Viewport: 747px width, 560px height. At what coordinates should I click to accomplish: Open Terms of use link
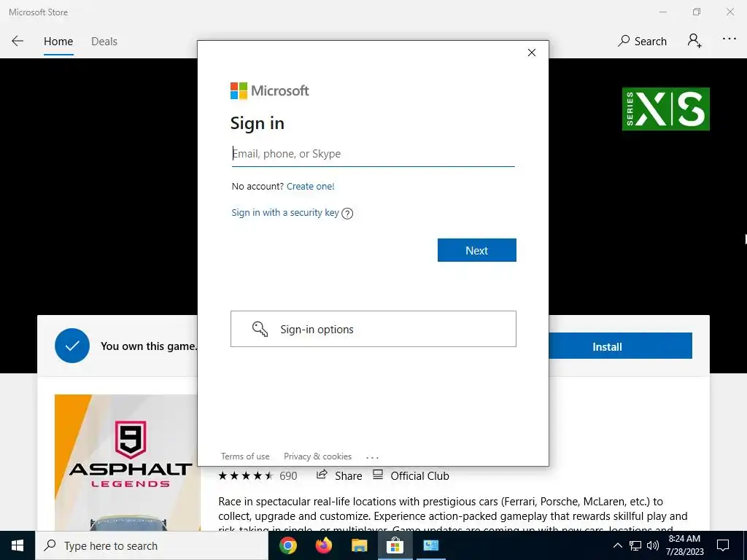(245, 456)
